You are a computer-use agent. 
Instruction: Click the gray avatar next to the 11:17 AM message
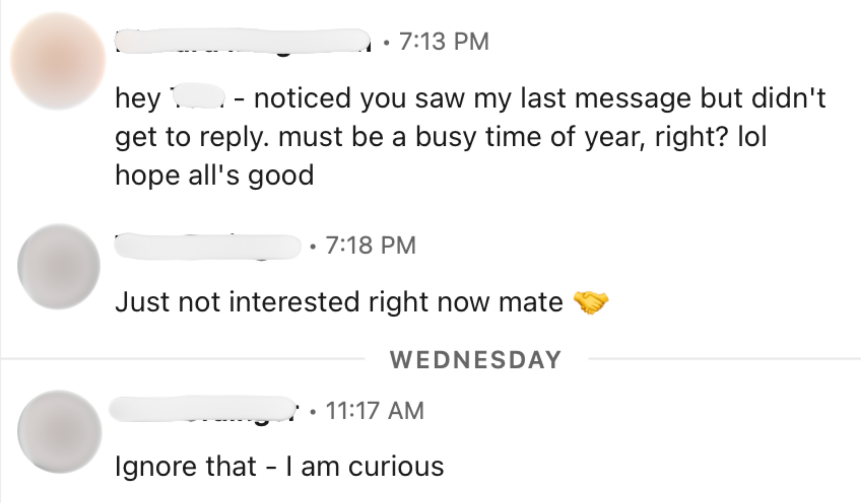pos(59,432)
